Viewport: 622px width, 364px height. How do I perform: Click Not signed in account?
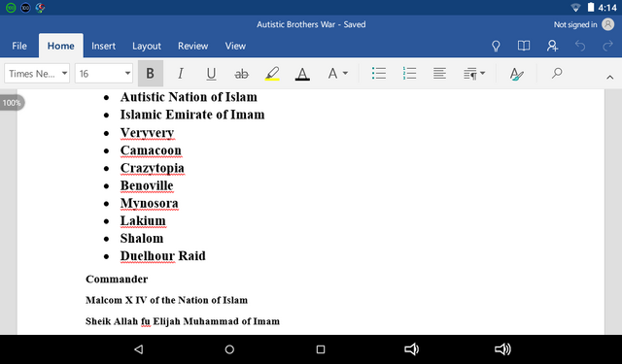coord(575,24)
